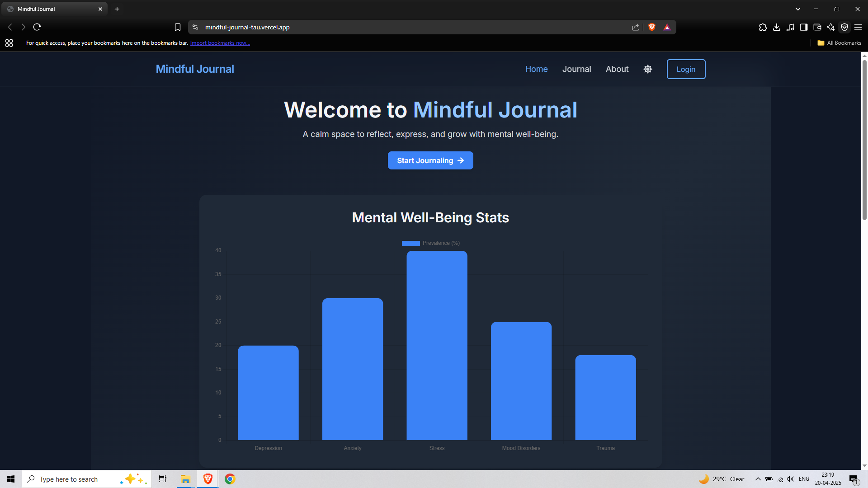Open the About nav item
The height and width of the screenshot is (488, 868).
(617, 69)
